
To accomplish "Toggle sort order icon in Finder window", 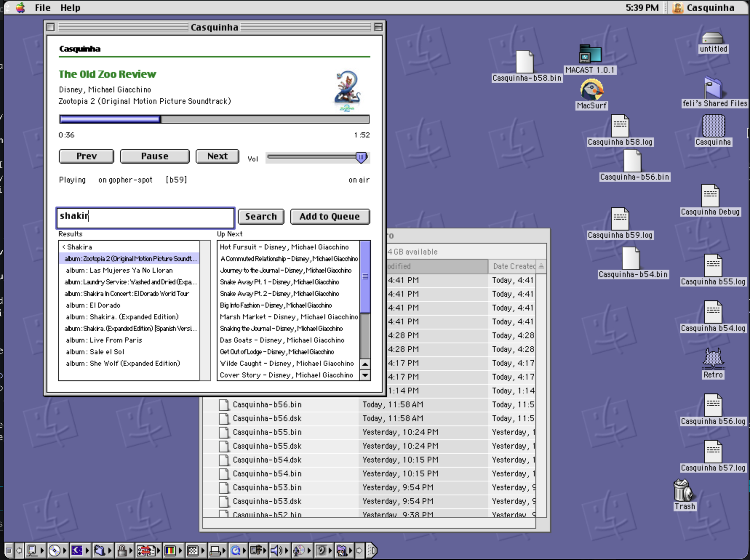I will 541,266.
